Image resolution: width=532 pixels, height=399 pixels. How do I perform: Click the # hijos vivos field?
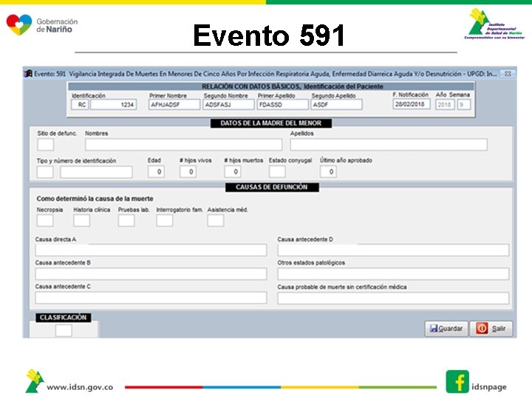coord(188,171)
